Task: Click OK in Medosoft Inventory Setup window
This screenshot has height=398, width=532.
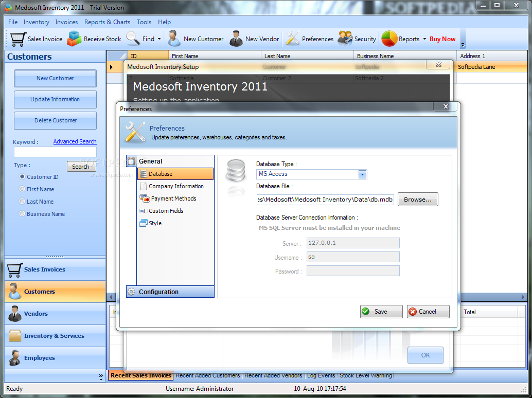Action: coord(425,355)
